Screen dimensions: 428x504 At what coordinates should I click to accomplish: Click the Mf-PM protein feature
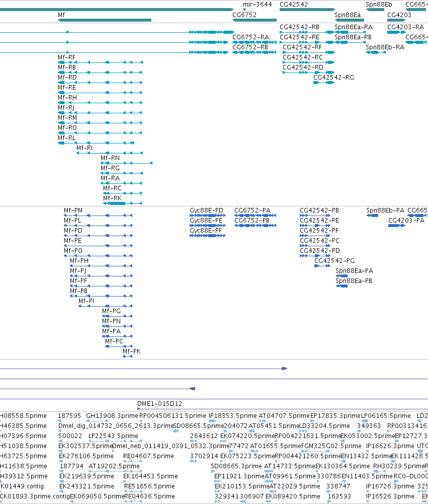click(x=98, y=215)
